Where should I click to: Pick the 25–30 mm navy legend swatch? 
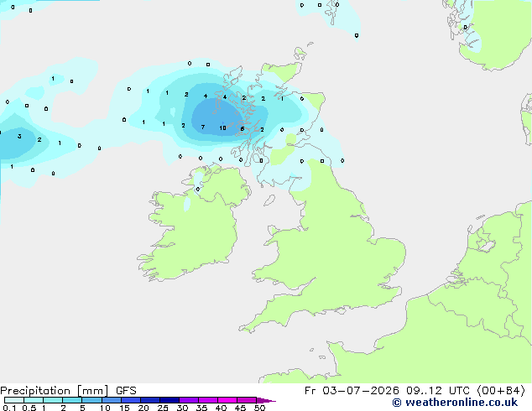pos(169,400)
